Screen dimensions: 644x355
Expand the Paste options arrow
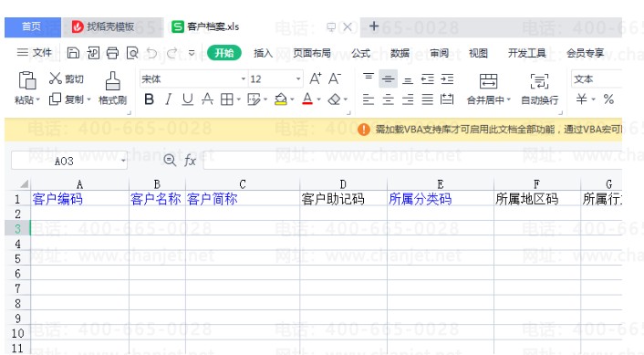[x=37, y=99]
